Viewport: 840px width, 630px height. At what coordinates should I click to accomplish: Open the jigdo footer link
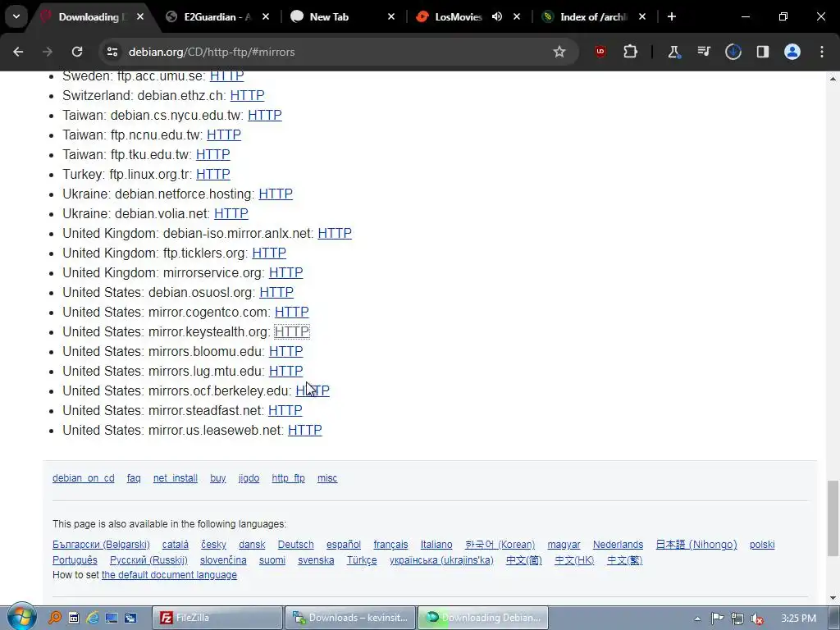pyautogui.click(x=249, y=478)
